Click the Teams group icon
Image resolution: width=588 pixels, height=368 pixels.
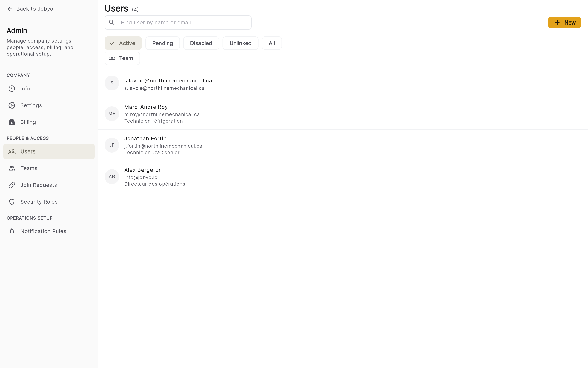tap(12, 168)
